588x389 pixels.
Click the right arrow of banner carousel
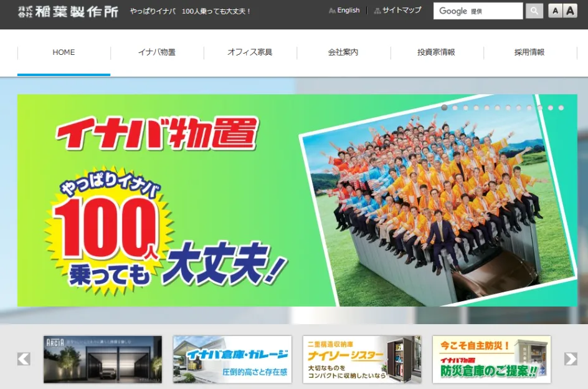click(x=571, y=358)
